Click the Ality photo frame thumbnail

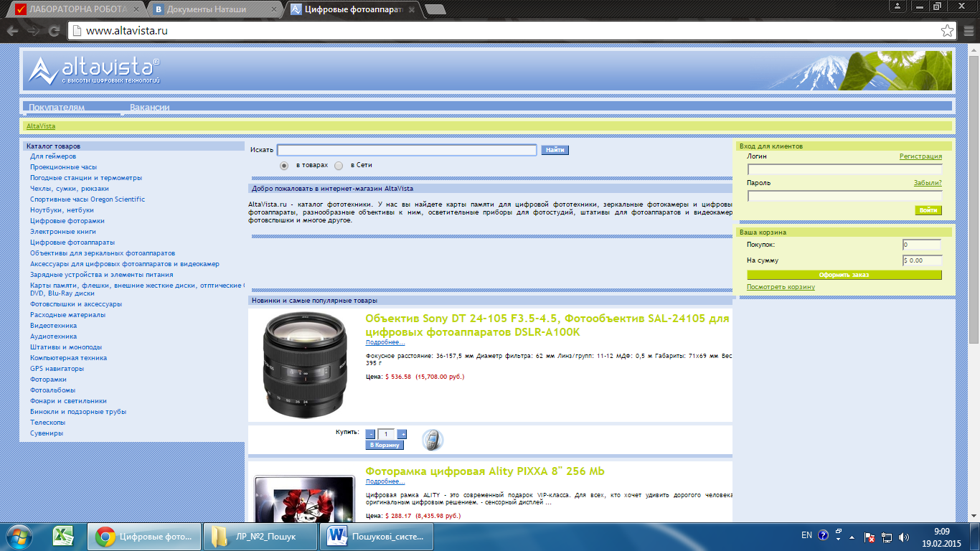pos(304,499)
